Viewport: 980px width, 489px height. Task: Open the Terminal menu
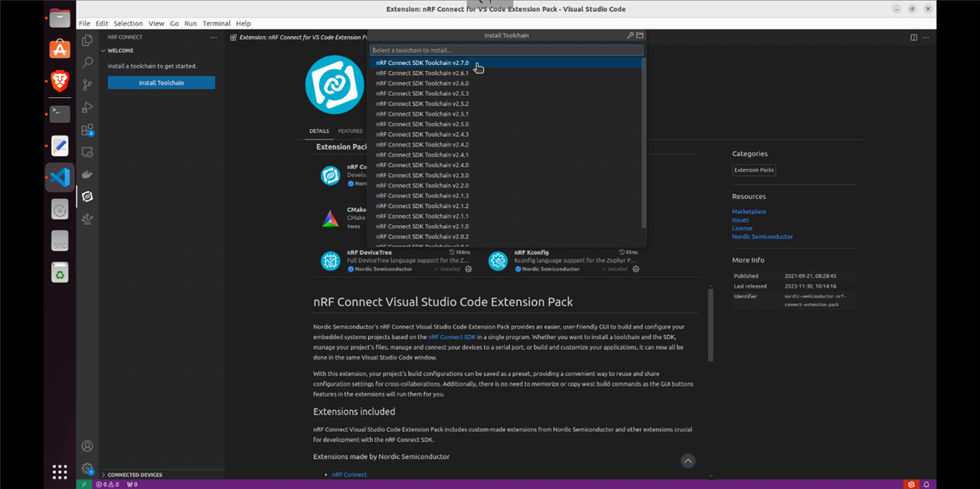217,24
